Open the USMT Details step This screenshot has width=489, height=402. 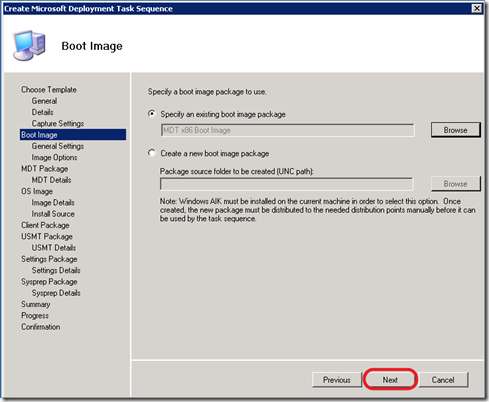tap(54, 248)
